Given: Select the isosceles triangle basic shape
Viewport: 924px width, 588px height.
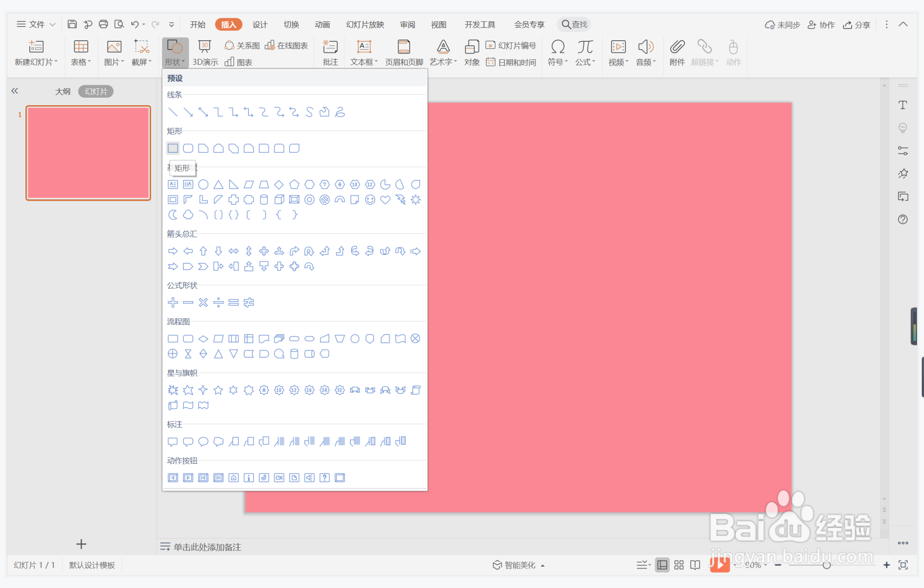Looking at the screenshot, I should pyautogui.click(x=218, y=184).
